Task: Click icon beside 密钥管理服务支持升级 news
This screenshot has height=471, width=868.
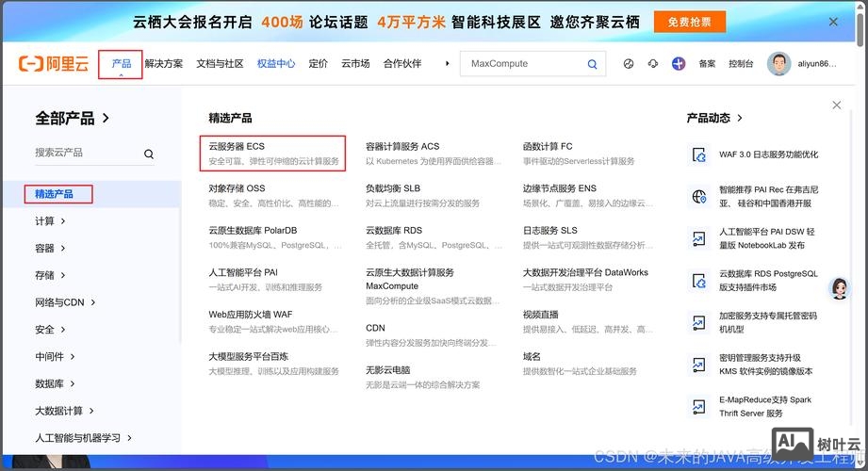Action: (x=699, y=365)
